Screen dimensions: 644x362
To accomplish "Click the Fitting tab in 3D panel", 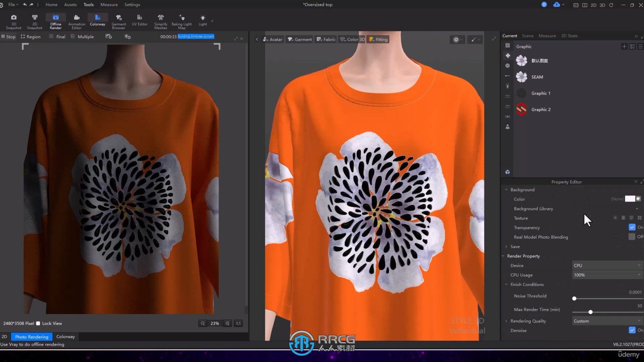I will pos(378,39).
